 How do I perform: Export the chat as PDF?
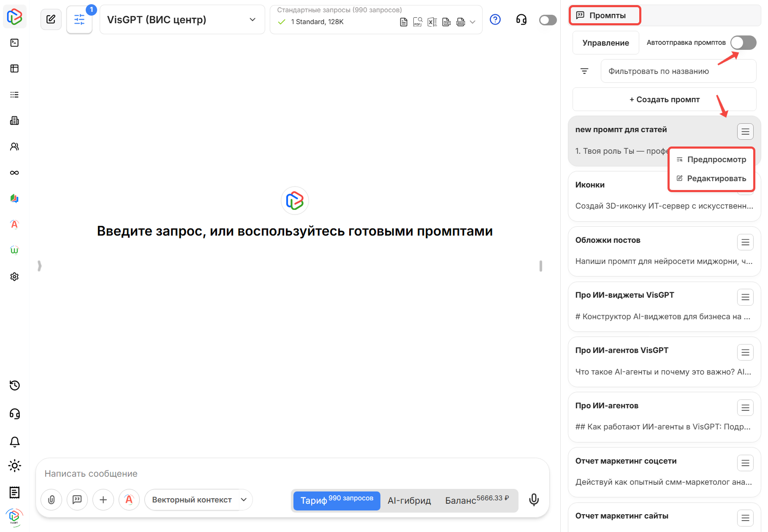418,22
